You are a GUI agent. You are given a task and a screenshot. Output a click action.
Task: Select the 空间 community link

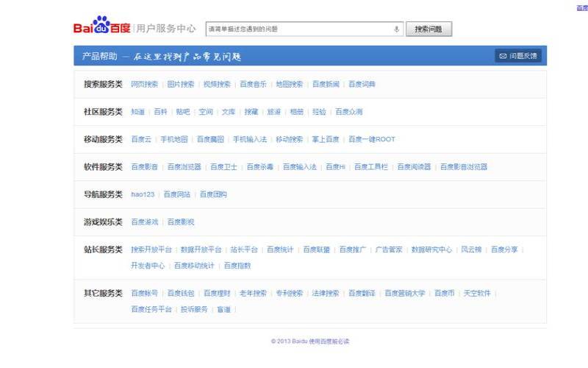(206, 112)
